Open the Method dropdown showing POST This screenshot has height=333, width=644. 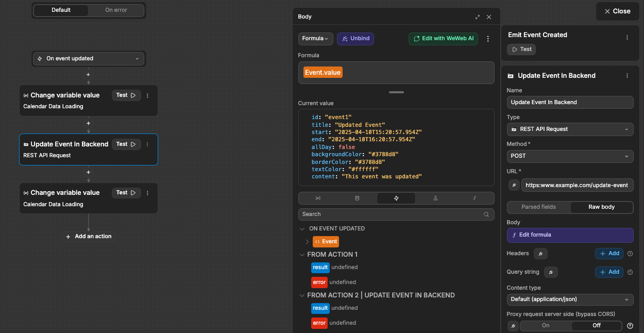point(570,156)
